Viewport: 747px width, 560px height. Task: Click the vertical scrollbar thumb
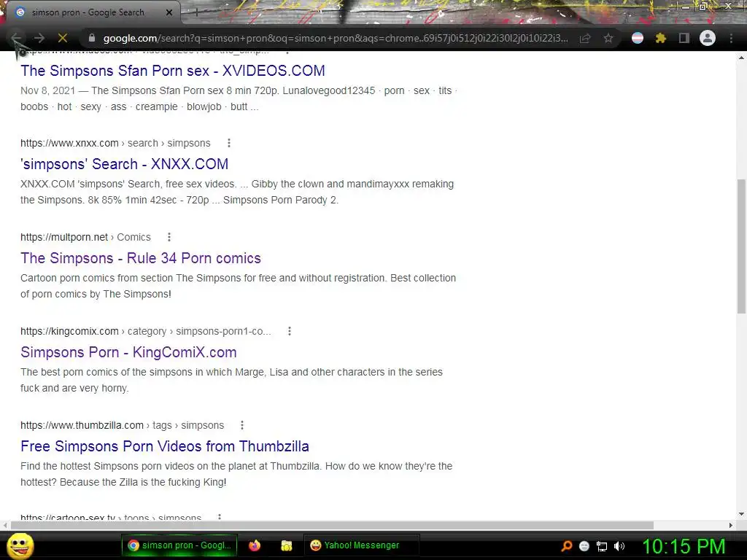coord(741,246)
